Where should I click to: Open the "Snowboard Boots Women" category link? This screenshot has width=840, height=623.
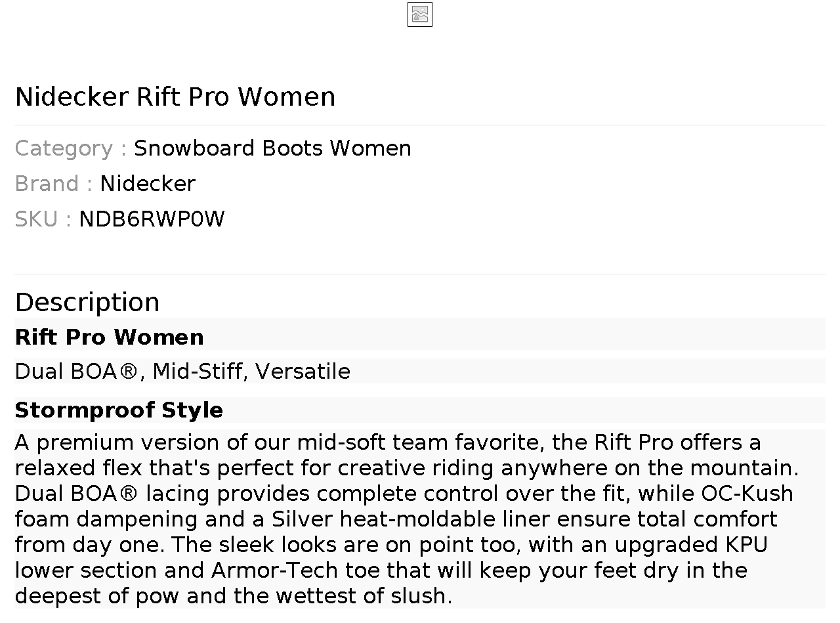[x=272, y=148]
